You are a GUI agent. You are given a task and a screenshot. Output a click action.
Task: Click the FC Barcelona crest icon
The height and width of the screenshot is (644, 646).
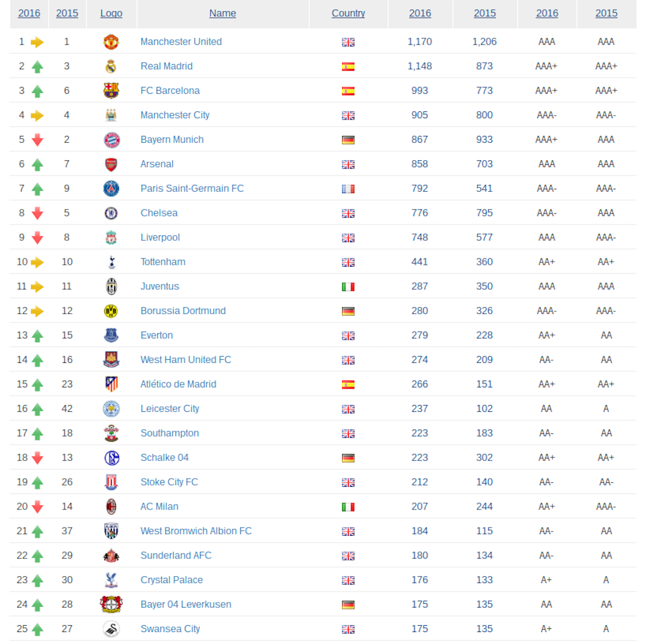click(x=111, y=91)
